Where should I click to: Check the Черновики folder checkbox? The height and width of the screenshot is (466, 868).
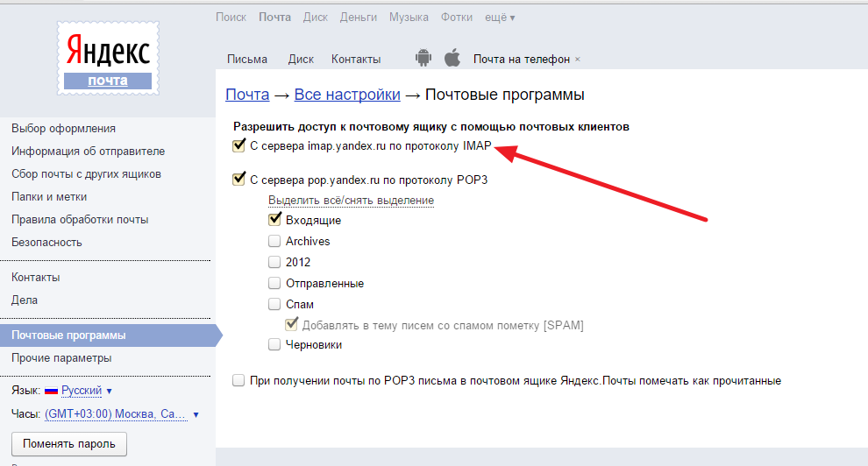(274, 345)
